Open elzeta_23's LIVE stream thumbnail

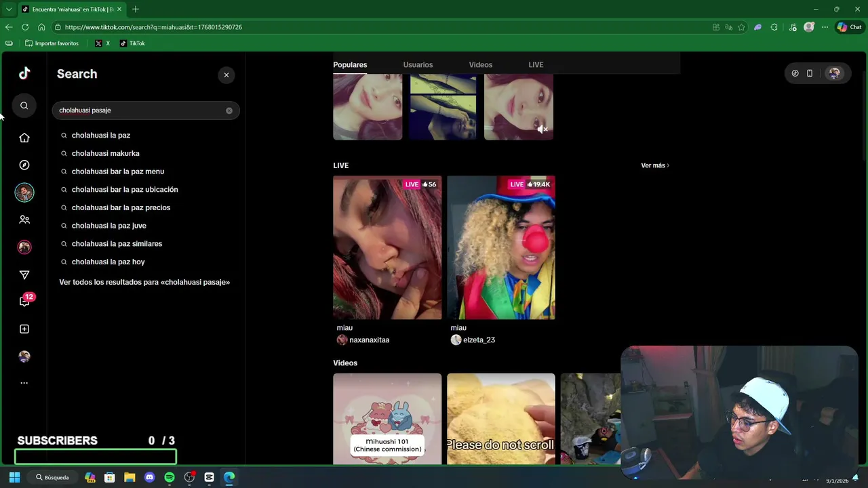point(501,248)
